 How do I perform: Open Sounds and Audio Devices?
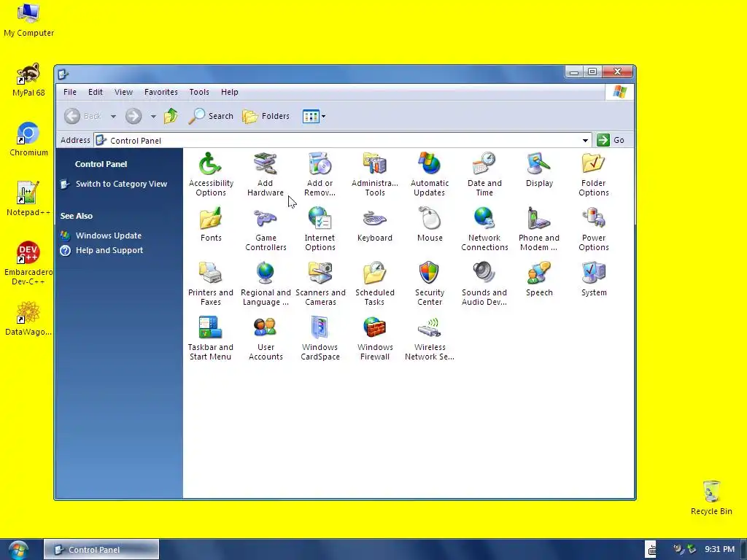tap(484, 284)
